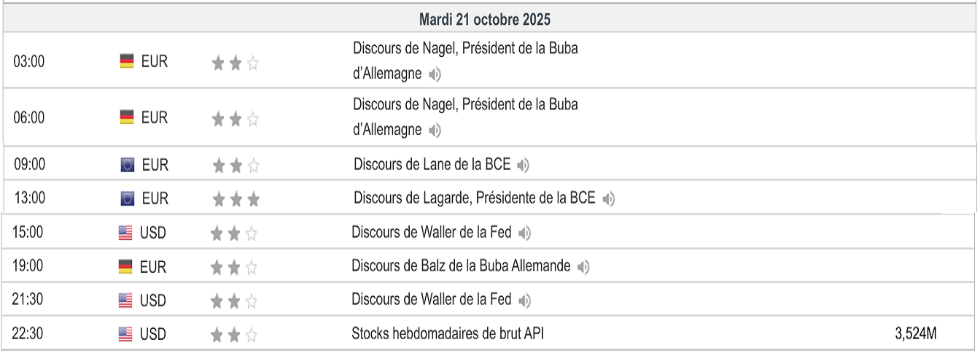Open 06:00 Discours de Nagel event
This screenshot has height=353, width=980.
click(465, 104)
